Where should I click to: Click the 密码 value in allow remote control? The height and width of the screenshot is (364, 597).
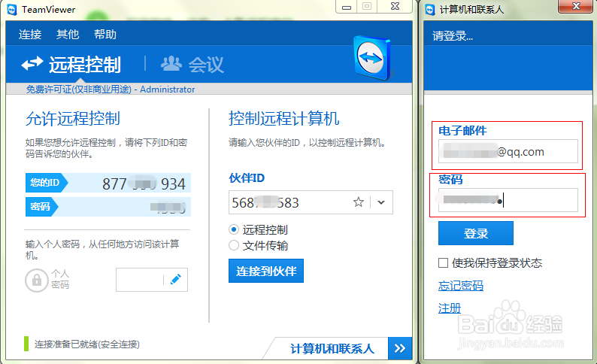[x=168, y=207]
